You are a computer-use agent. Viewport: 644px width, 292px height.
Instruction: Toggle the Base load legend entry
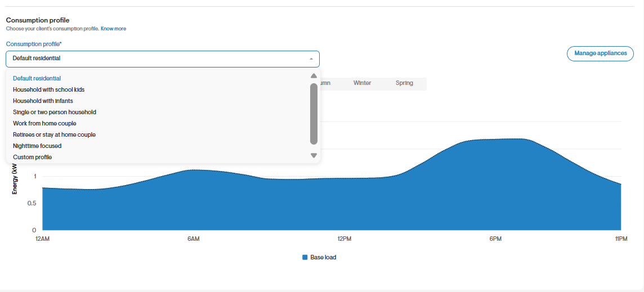tap(319, 258)
